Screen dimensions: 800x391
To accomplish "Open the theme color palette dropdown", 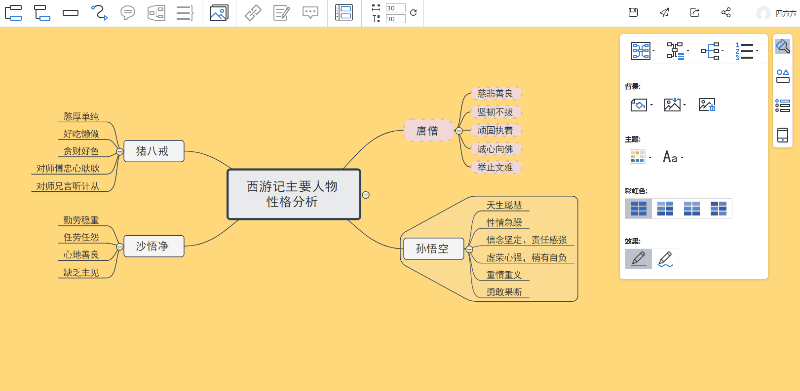I will pyautogui.click(x=640, y=157).
